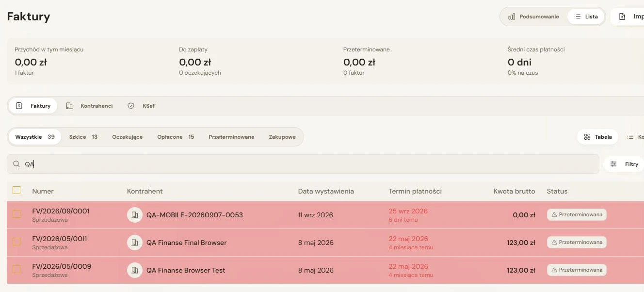Switch to the Kontrahenci tab

coord(89,106)
